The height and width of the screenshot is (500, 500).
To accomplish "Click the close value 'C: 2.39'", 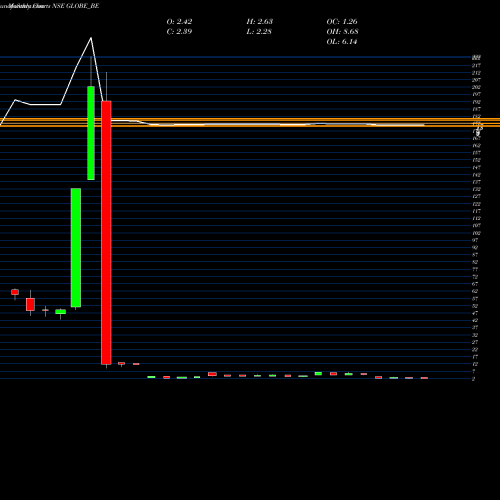I will (179, 31).
